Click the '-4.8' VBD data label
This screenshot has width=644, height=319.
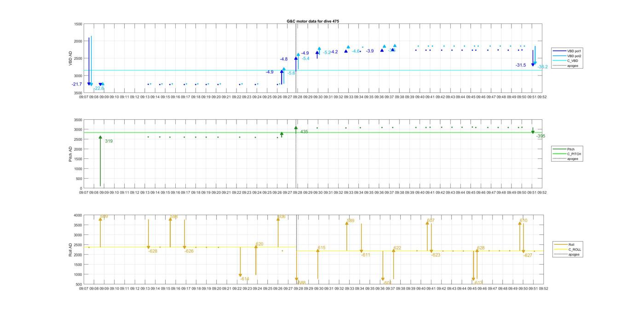click(x=284, y=59)
